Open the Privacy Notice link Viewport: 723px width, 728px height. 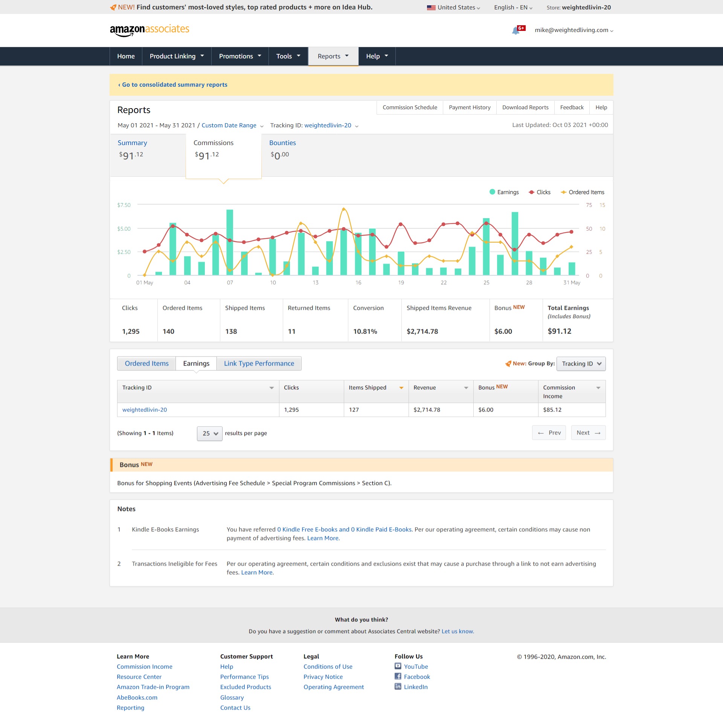point(323,677)
